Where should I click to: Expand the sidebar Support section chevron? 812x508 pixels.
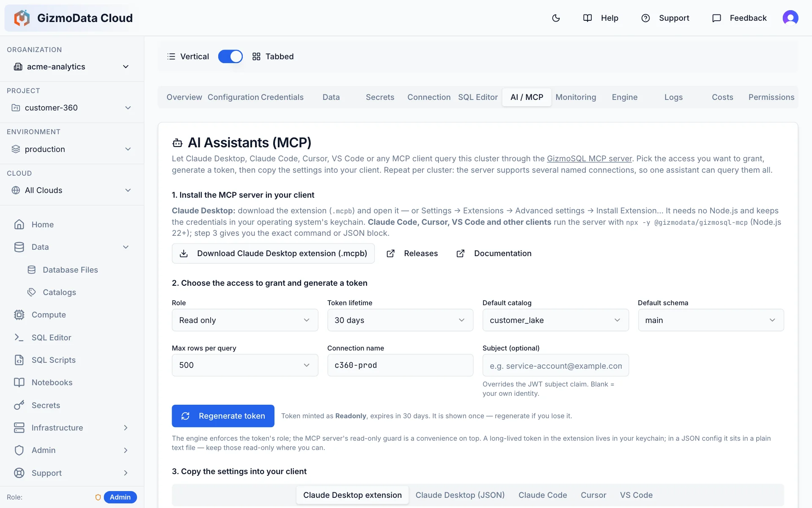click(x=126, y=473)
